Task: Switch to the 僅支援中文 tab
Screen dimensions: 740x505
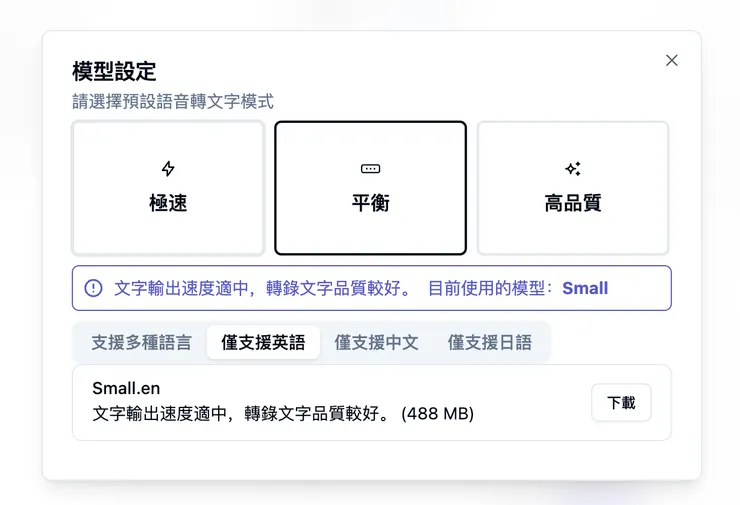Action: pyautogui.click(x=377, y=342)
